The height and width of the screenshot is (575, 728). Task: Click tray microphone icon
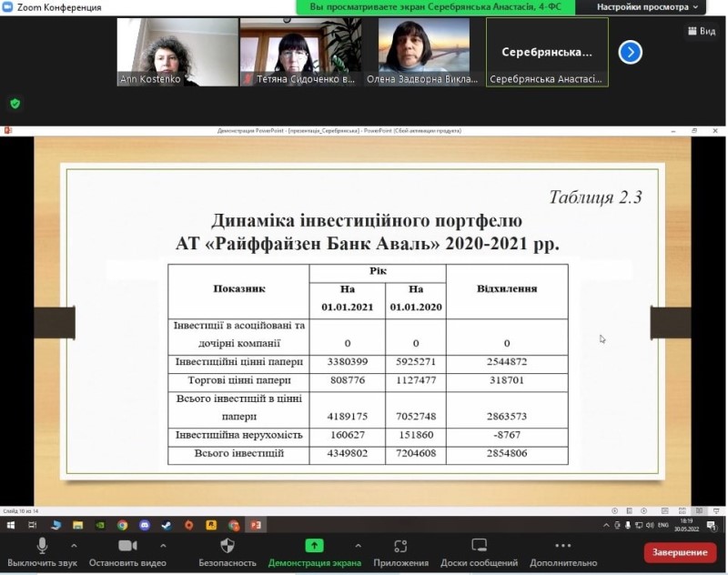(628, 525)
